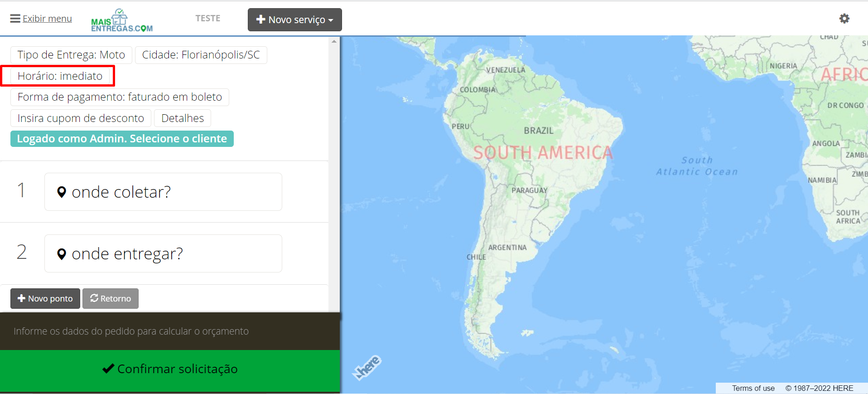868x394 pixels.
Task: Open the settings gear icon
Action: click(x=844, y=19)
